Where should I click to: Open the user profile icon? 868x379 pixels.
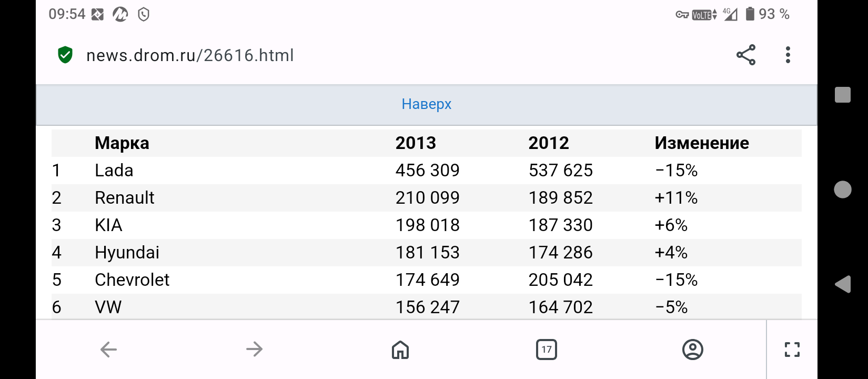[x=692, y=350]
